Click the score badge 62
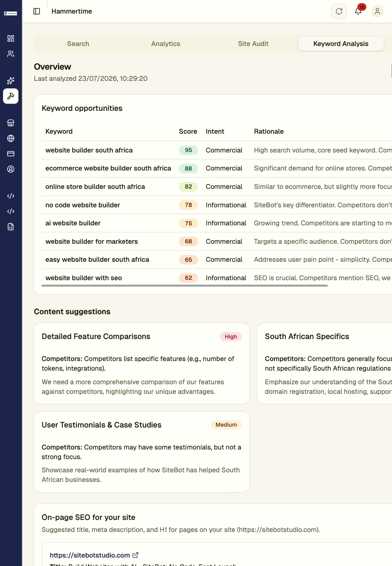The height and width of the screenshot is (566, 392). [x=188, y=278]
